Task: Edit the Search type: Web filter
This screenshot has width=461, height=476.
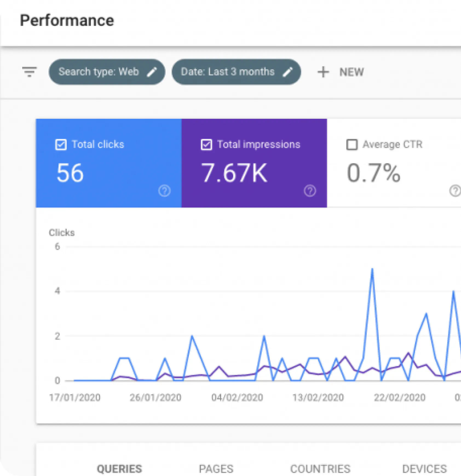Action: [x=107, y=72]
